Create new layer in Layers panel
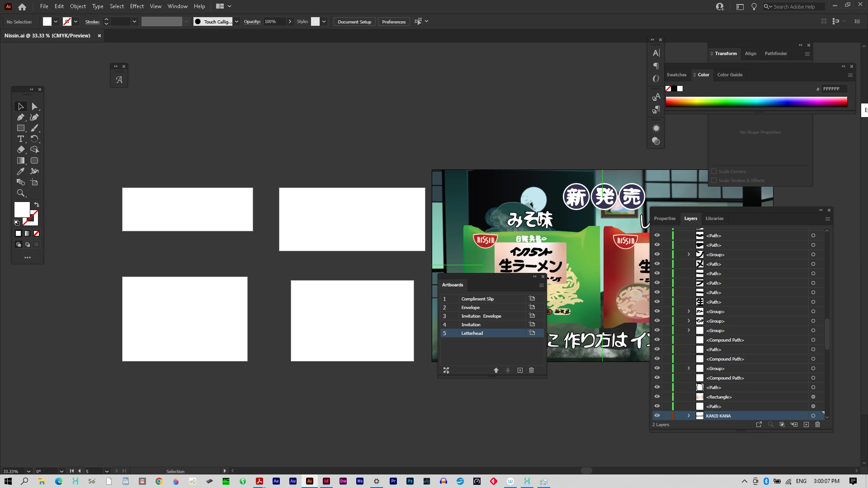Viewport: 868px width, 488px height. point(806,424)
